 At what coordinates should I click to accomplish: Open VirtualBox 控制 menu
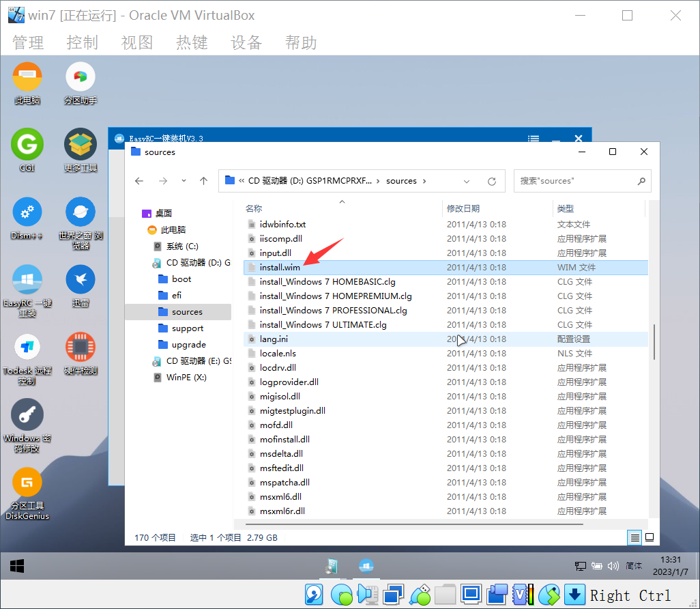83,42
